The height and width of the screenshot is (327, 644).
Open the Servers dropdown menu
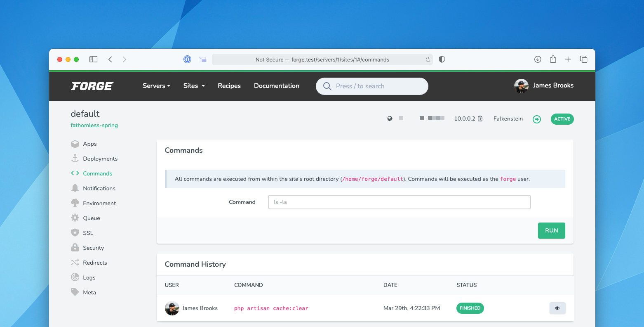click(156, 86)
